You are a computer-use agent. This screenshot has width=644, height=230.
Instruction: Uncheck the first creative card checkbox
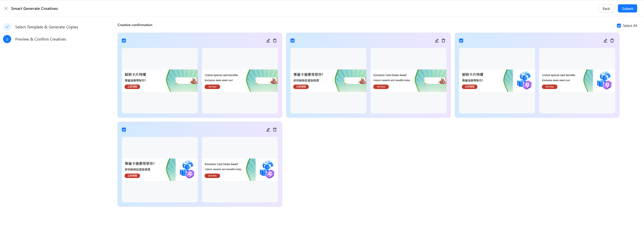pos(124,41)
